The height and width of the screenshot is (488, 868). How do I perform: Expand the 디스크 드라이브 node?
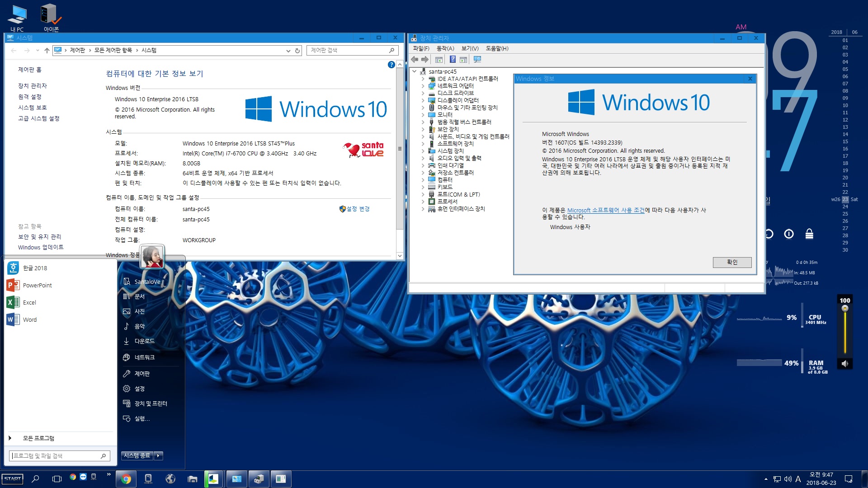coord(423,93)
